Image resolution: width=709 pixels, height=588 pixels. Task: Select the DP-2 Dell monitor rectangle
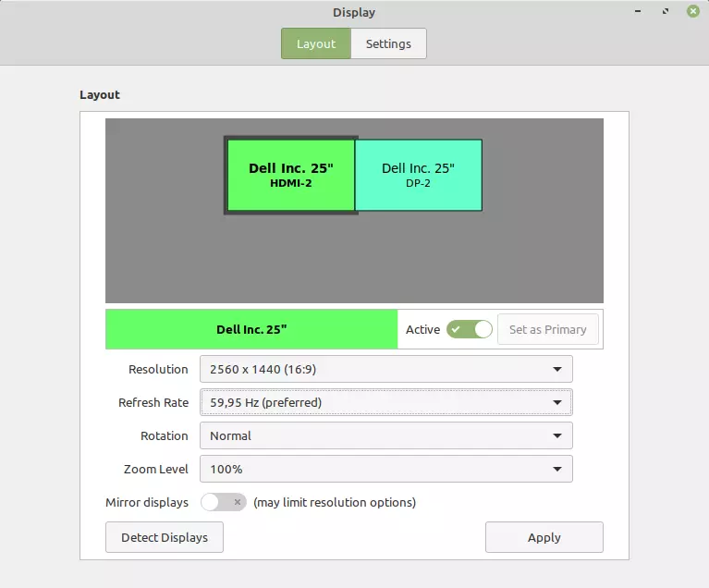[x=418, y=175]
